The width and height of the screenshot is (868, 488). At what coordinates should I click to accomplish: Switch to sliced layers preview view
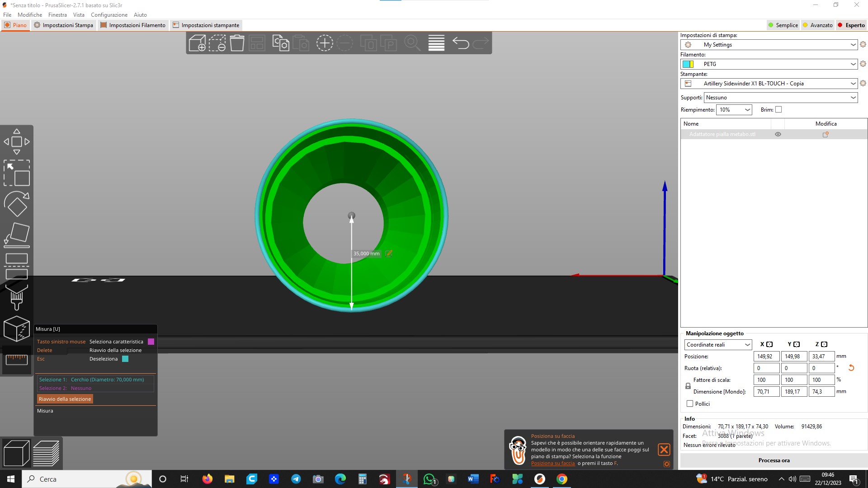click(46, 453)
